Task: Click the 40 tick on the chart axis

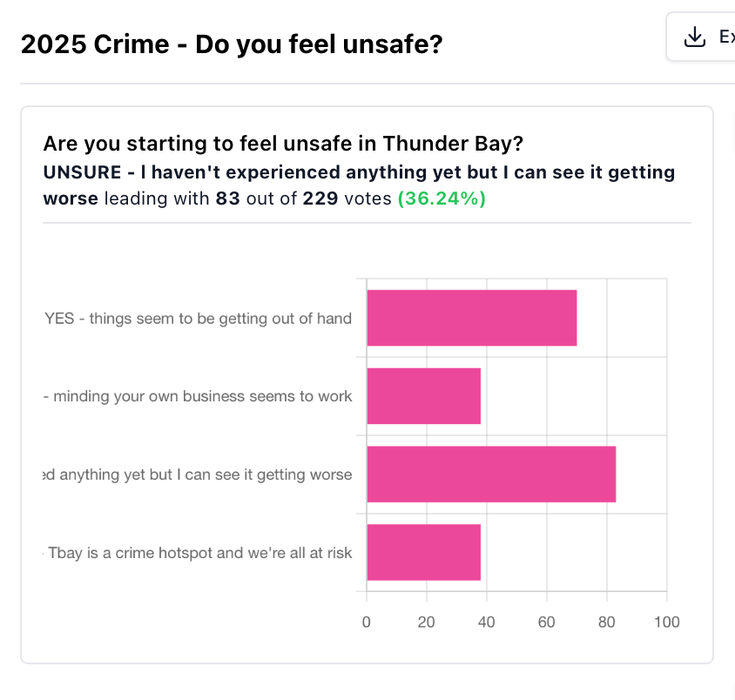Action: (487, 623)
